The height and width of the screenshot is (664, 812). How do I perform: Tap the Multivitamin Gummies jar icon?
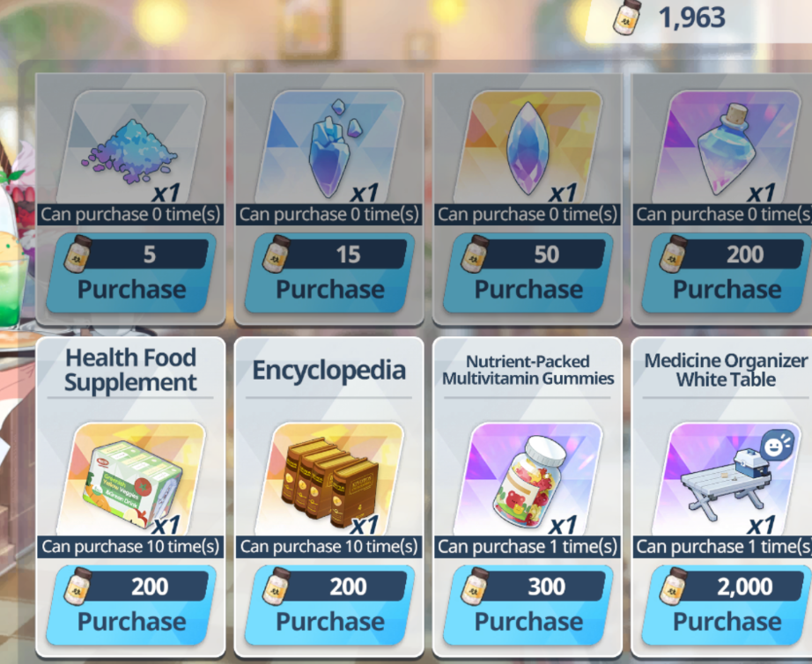pos(528,479)
